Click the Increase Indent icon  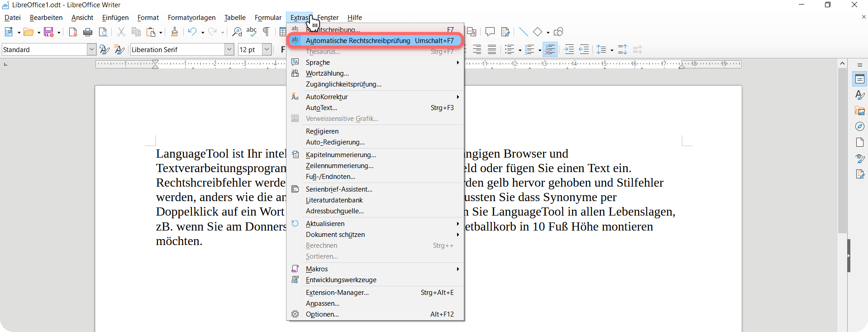[x=569, y=49]
